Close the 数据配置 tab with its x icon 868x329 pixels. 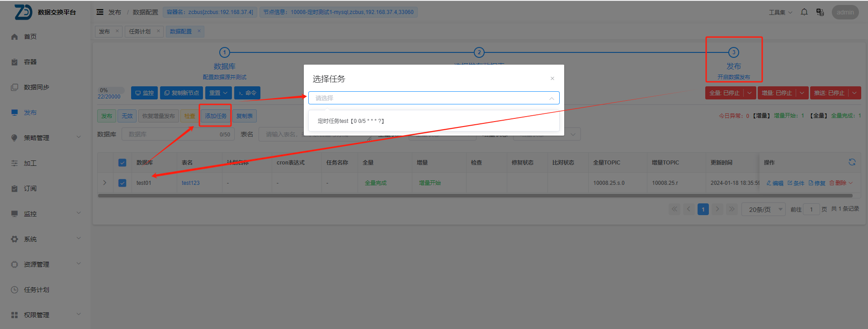click(199, 31)
